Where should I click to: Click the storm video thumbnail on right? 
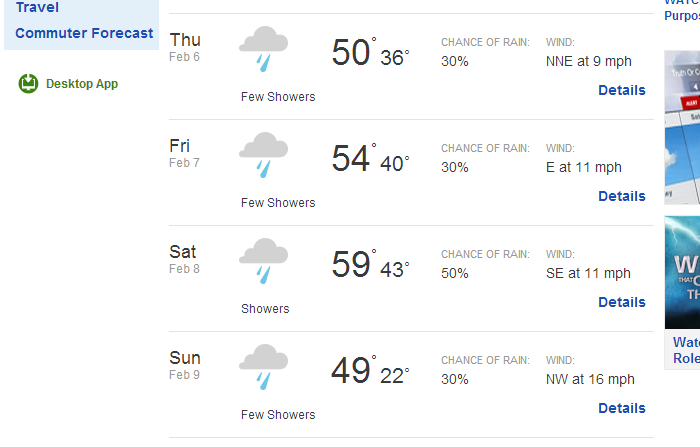point(682,272)
